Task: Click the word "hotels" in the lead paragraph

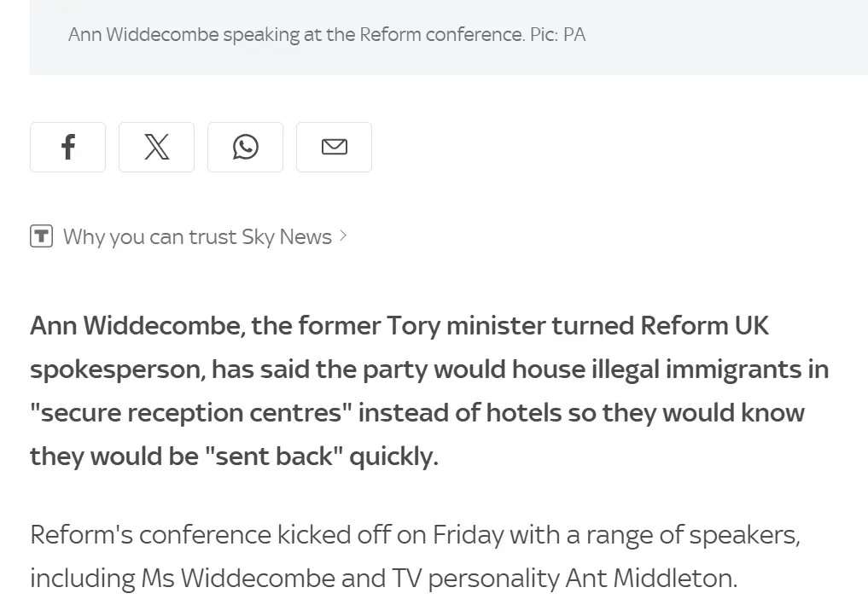Action: point(524,413)
